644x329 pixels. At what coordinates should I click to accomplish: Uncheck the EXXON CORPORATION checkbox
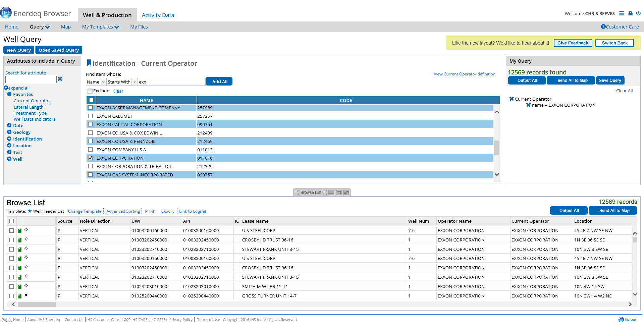(90, 158)
